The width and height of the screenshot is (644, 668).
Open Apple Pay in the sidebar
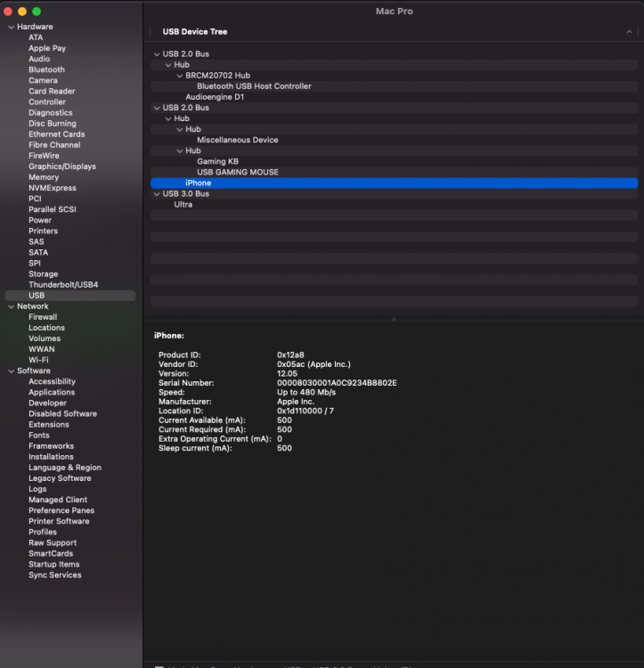[47, 48]
